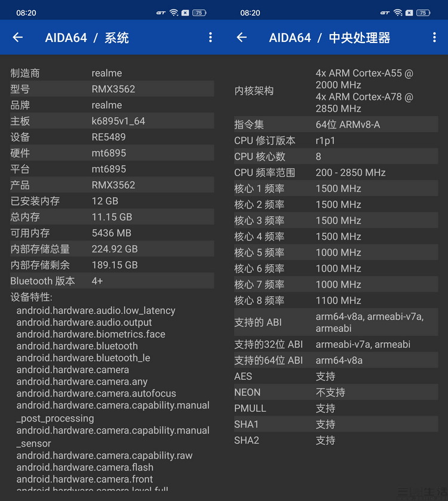Select the 核心 3 频率 row
The image size is (448, 501).
[x=336, y=220]
